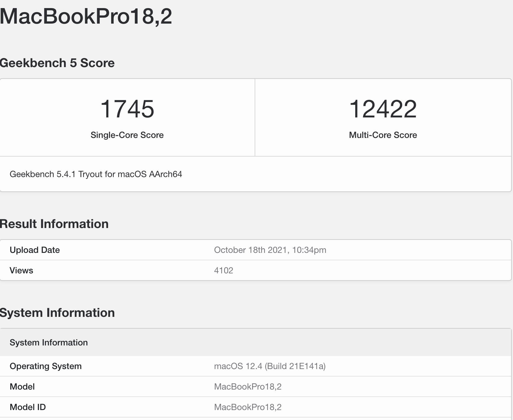Select the large System Information section heading
513x420 pixels.
click(57, 313)
